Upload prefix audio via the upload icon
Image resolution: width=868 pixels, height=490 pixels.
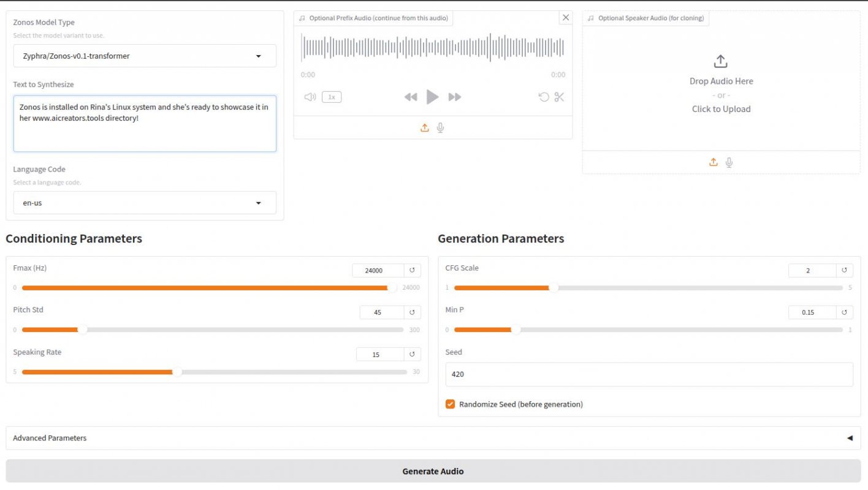424,127
